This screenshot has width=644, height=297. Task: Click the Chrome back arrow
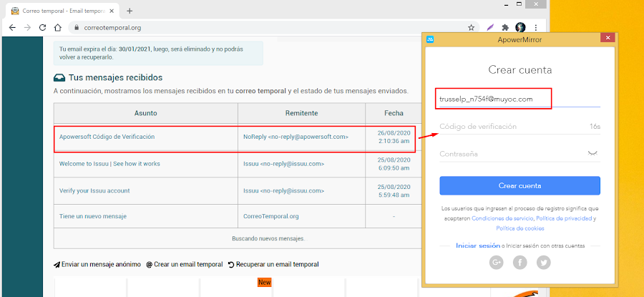click(x=12, y=27)
